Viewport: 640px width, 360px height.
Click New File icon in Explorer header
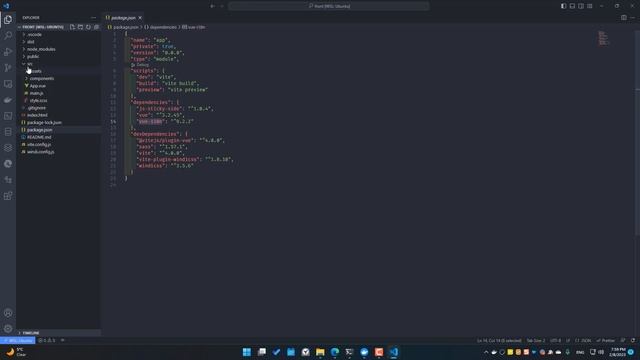click(72, 27)
